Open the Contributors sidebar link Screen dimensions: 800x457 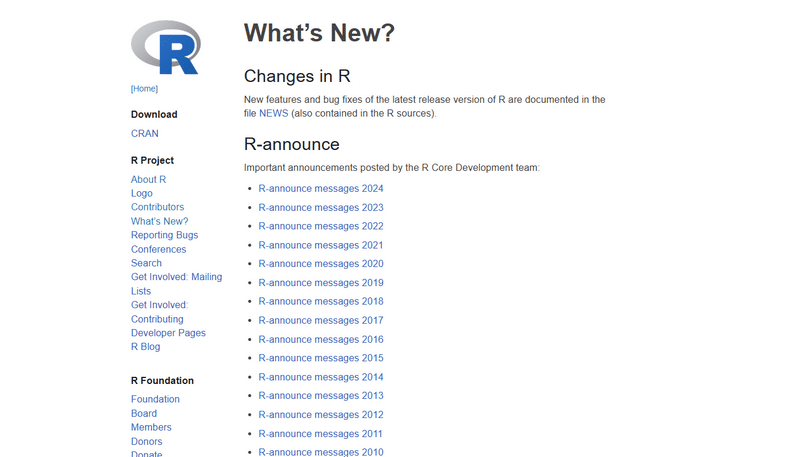tap(157, 207)
